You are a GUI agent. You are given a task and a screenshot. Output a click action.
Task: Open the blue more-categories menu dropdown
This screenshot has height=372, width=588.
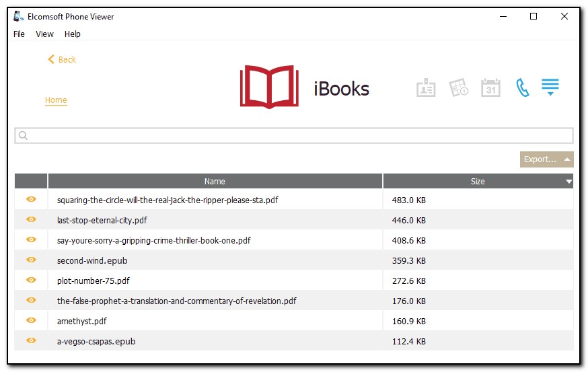pyautogui.click(x=550, y=87)
